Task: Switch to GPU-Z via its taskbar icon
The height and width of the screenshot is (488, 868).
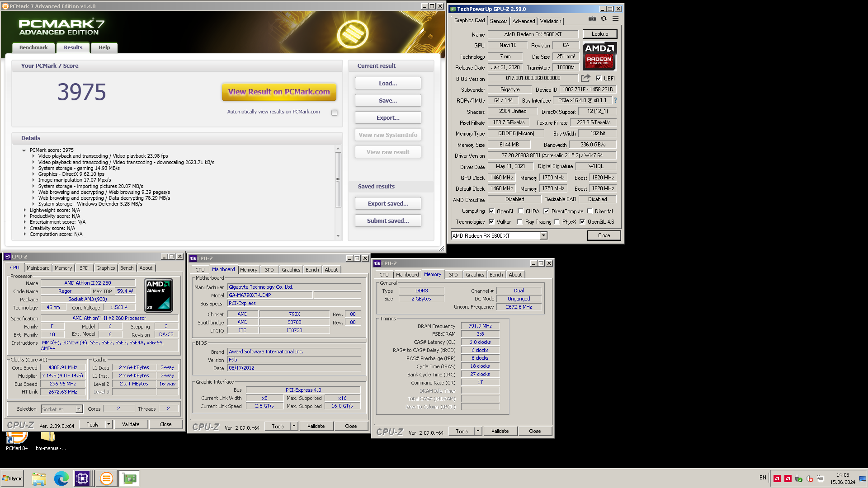Action: click(130, 479)
